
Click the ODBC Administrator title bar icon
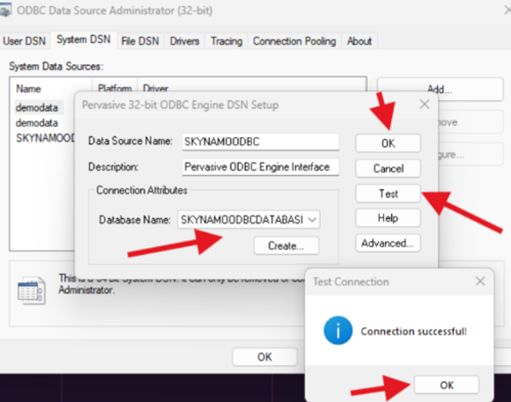click(6, 11)
